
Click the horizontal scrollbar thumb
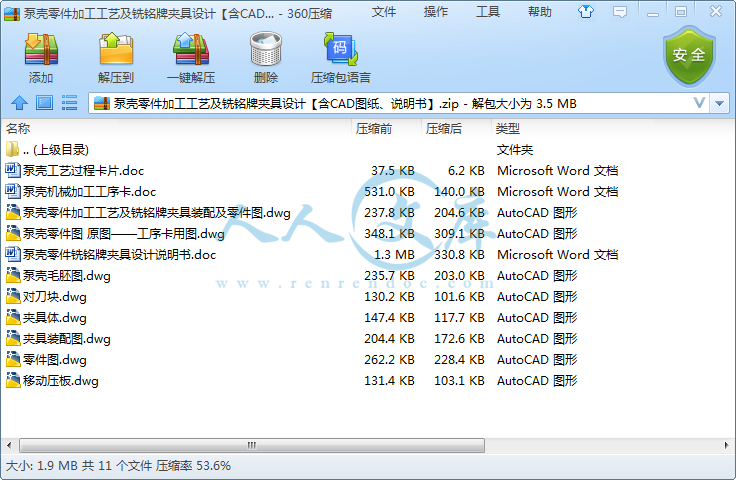(252, 445)
